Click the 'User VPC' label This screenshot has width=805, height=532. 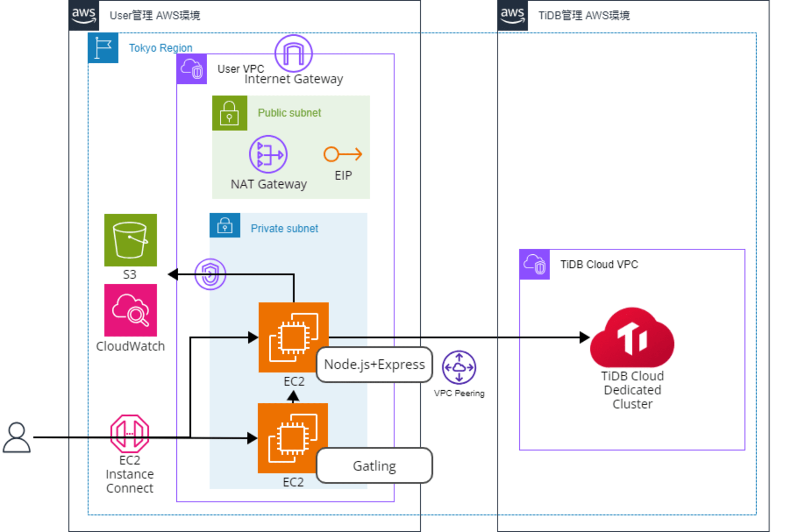[241, 69]
